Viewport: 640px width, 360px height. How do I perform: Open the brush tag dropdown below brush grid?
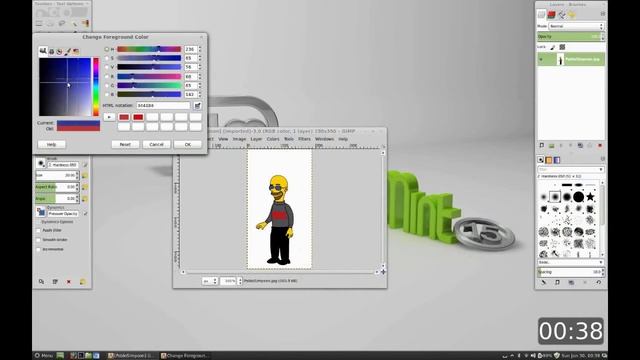coord(570,262)
